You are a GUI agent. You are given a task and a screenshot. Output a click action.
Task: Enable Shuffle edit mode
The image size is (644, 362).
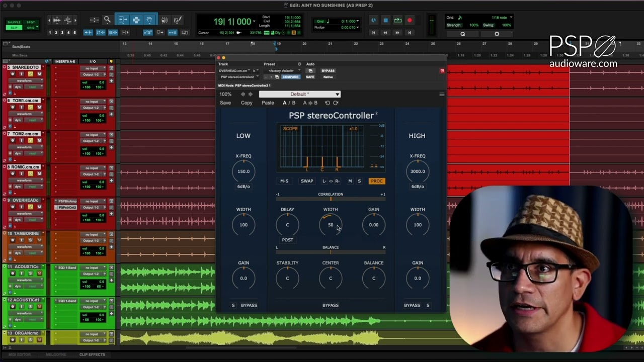coord(14,23)
